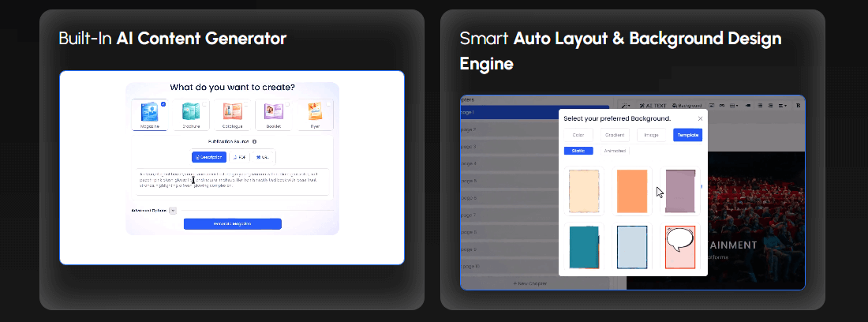Switch to the Image background tab
The image size is (868, 322).
coord(652,135)
